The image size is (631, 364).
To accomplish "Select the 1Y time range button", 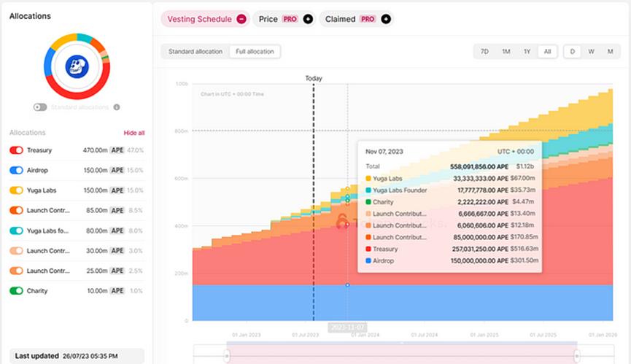I will point(527,52).
